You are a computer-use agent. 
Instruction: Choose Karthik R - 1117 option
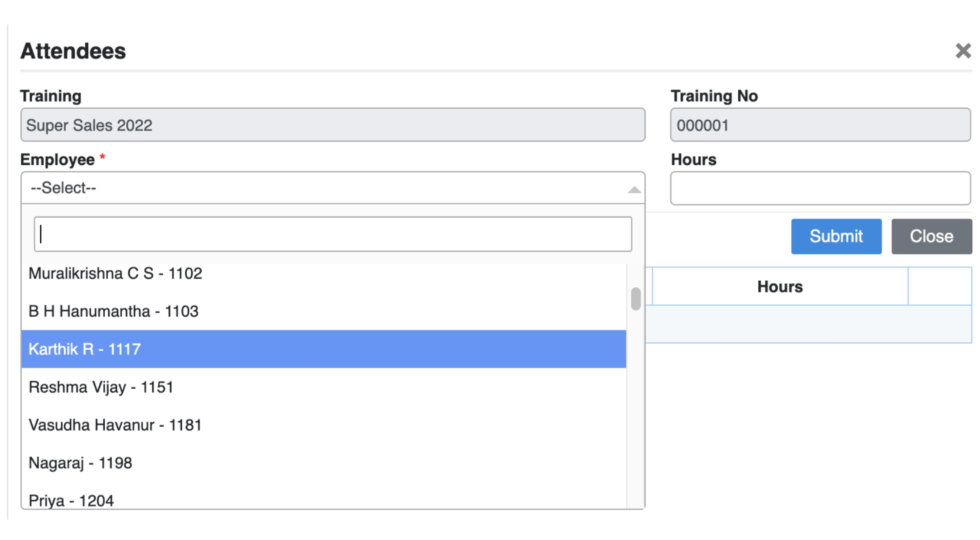tap(323, 349)
